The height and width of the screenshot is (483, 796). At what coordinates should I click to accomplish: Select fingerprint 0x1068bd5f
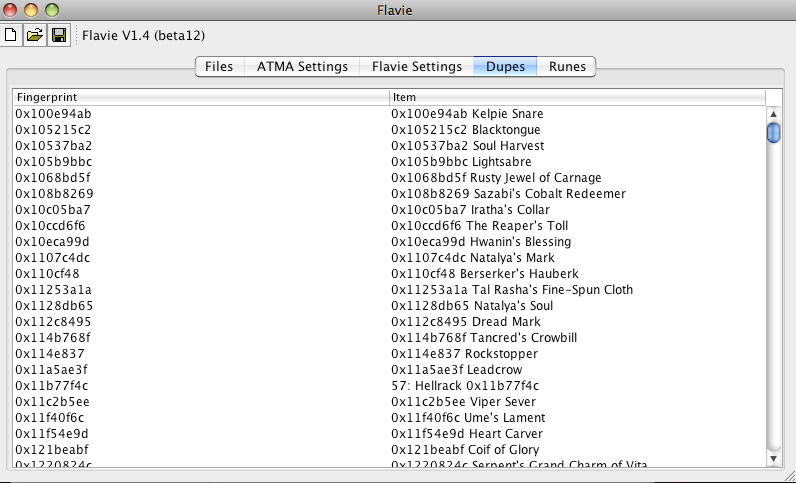pyautogui.click(x=53, y=178)
